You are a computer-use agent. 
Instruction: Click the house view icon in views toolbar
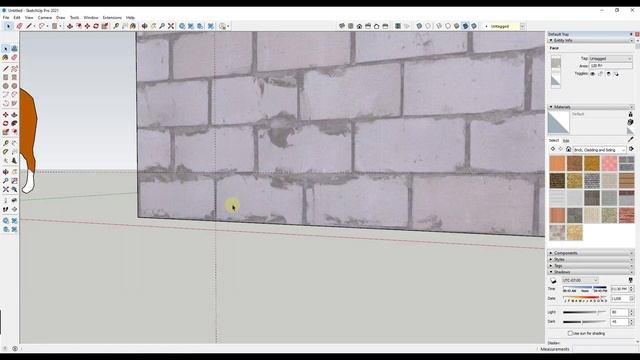pos(359,26)
